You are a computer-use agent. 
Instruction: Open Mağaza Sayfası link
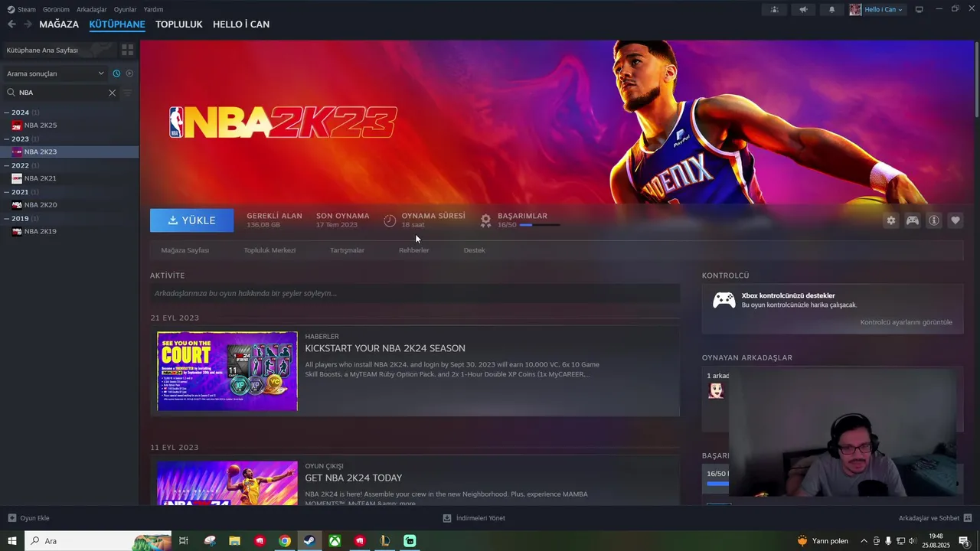click(185, 250)
